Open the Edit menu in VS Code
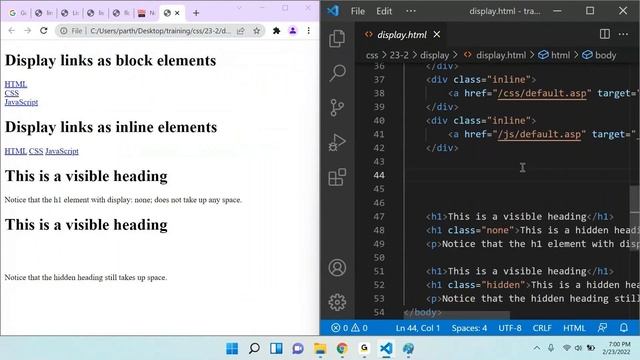Viewport: 640px width, 360px height. tap(384, 11)
